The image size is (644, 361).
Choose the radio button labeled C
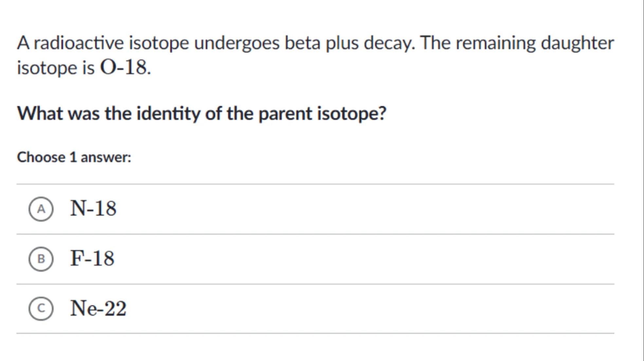pyautogui.click(x=41, y=308)
